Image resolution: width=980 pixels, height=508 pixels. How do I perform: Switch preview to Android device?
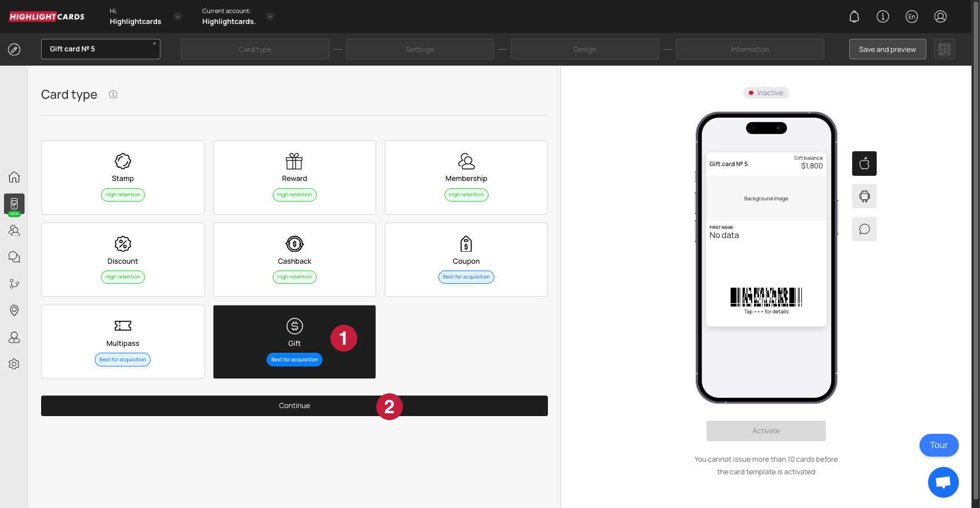click(864, 196)
